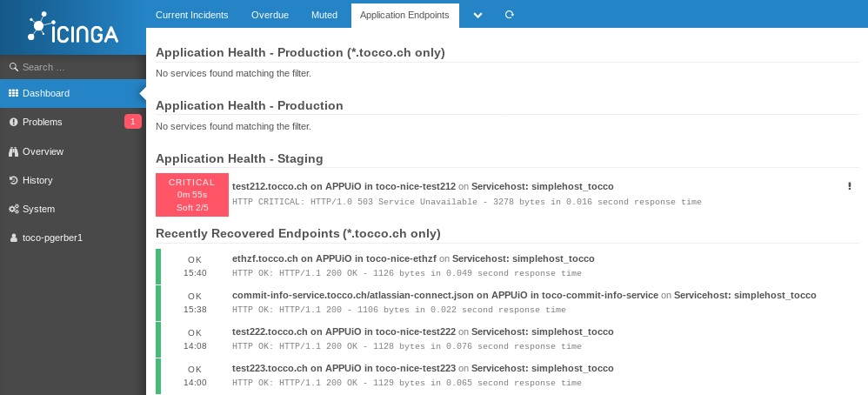Open Overview in the sidebar

point(73,151)
